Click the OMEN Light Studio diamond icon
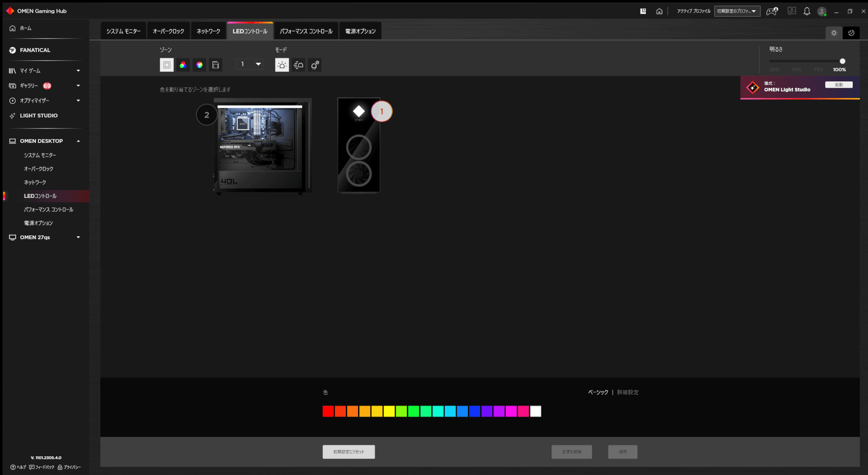868x475 pixels. [x=752, y=87]
